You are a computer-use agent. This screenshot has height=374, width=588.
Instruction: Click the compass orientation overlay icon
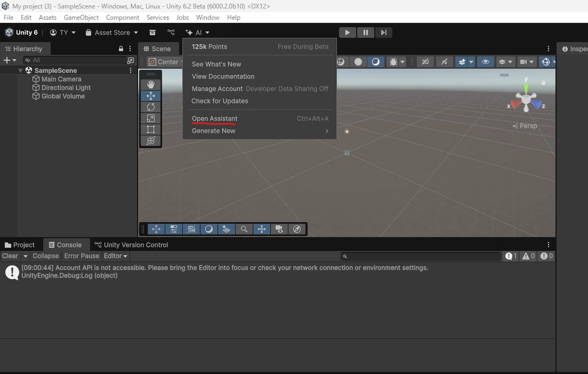tap(297, 229)
